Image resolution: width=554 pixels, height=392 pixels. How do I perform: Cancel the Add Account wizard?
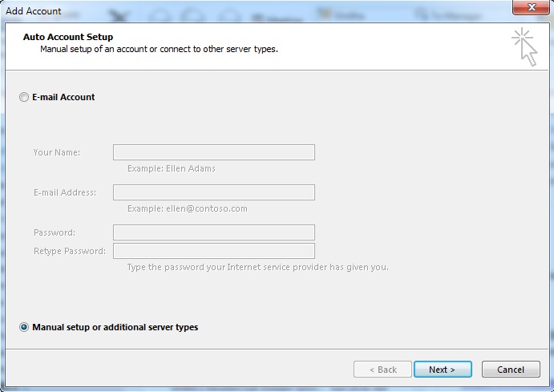click(511, 370)
